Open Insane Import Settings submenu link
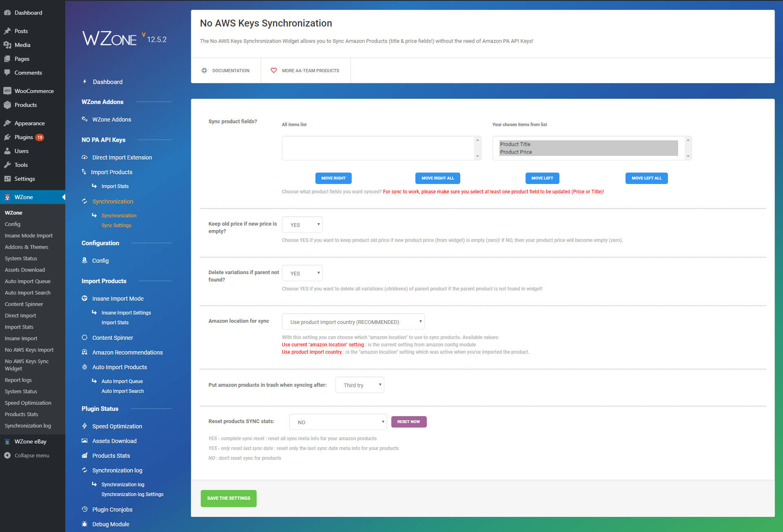This screenshot has width=783, height=532. pyautogui.click(x=126, y=313)
